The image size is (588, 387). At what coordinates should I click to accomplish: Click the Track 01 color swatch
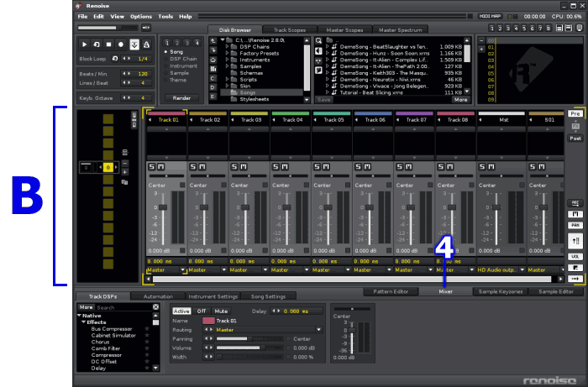point(208,321)
